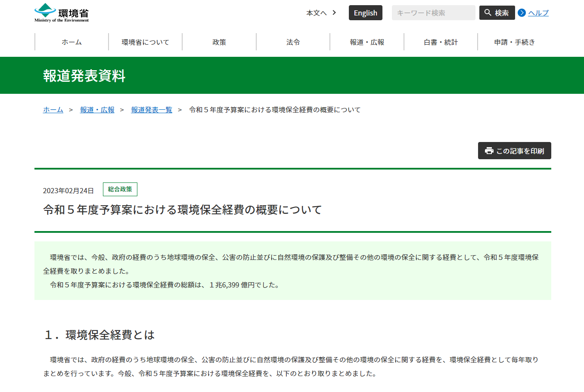Screen dimensions: 584x392
Task: Click the 検索 search button
Action: tap(497, 12)
